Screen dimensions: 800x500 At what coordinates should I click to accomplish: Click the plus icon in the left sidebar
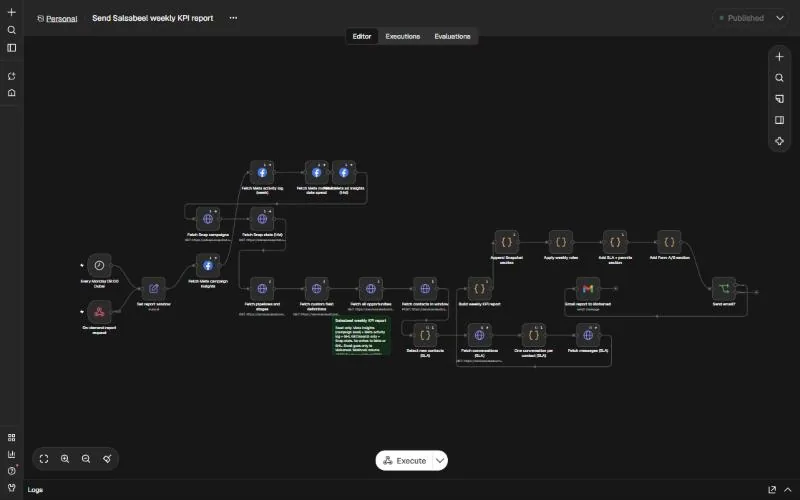[x=11, y=12]
